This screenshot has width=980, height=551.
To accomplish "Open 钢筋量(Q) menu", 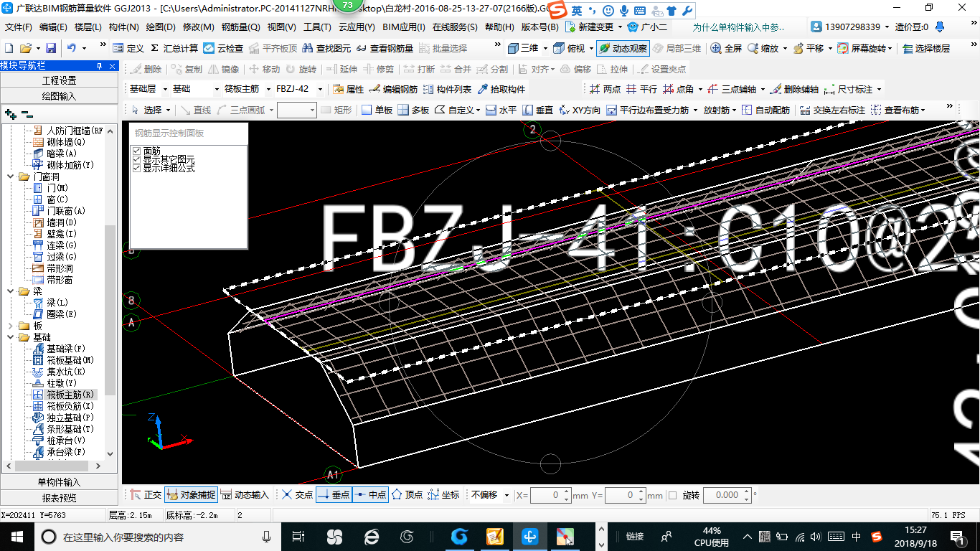I will 240,27.
